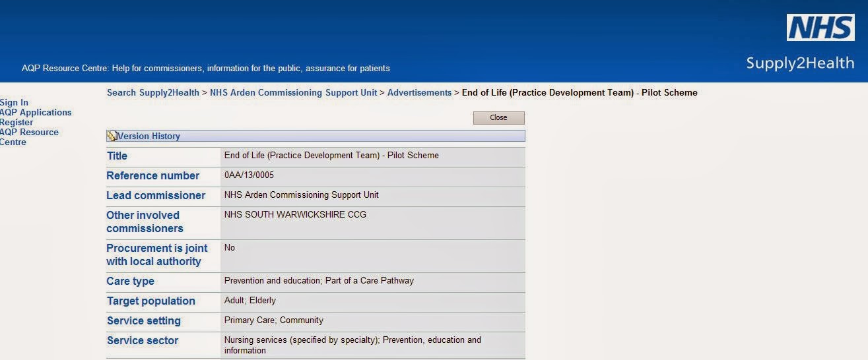The width and height of the screenshot is (868, 360).
Task: Select the title value End of Life Pilot Scheme
Action: 331,156
